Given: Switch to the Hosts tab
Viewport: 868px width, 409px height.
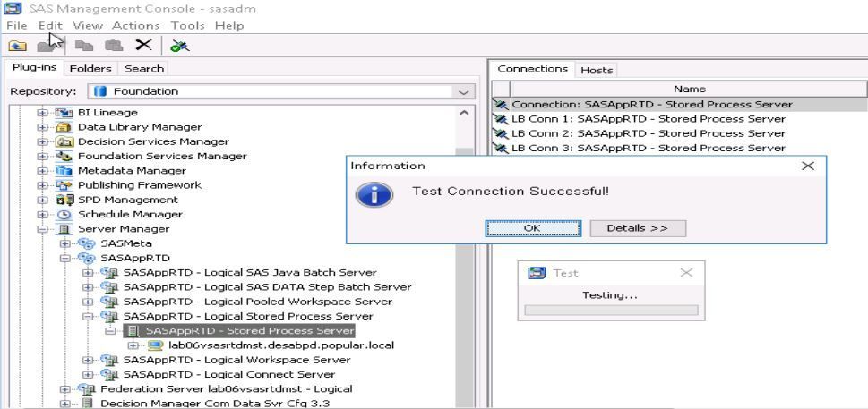Looking at the screenshot, I should (597, 70).
